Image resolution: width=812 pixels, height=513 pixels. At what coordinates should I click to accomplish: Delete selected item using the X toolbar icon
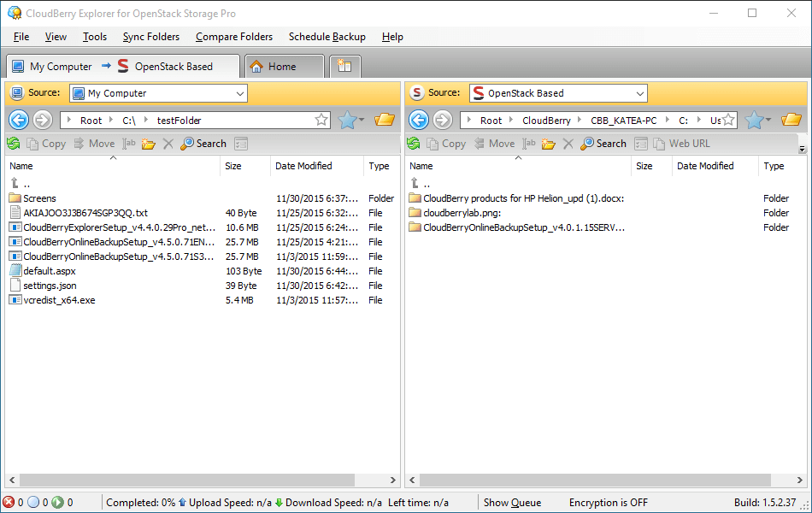coord(168,143)
